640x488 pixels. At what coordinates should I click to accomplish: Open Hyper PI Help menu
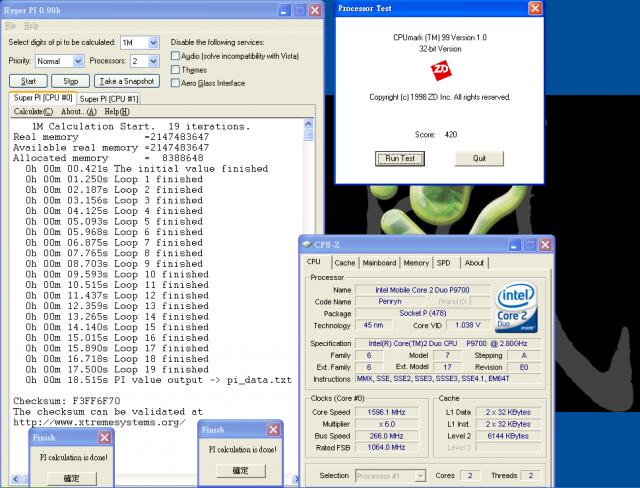(31, 26)
